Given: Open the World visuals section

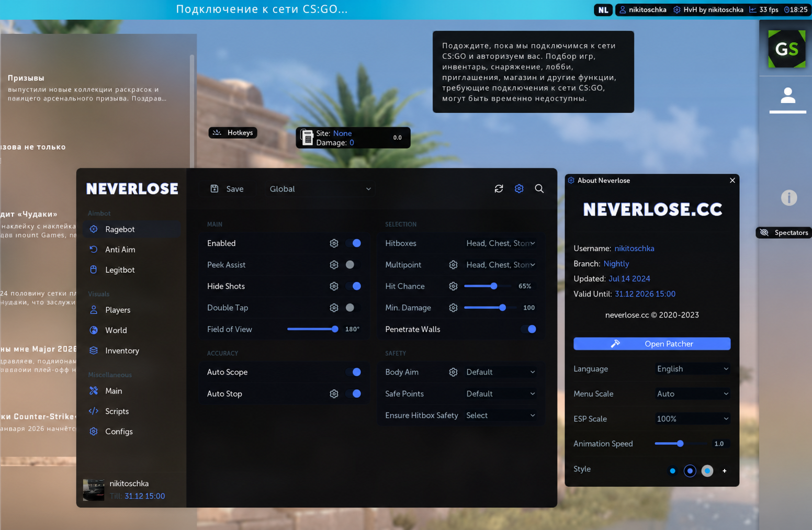Looking at the screenshot, I should (x=132, y=330).
